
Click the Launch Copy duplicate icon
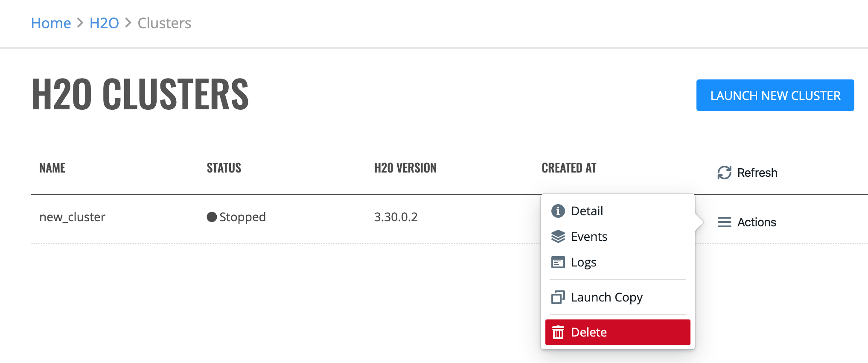[x=558, y=297]
